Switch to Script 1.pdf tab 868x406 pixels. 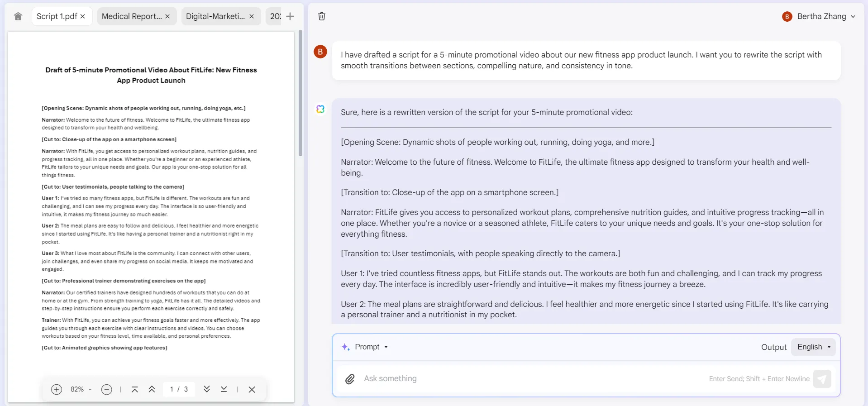coord(57,16)
